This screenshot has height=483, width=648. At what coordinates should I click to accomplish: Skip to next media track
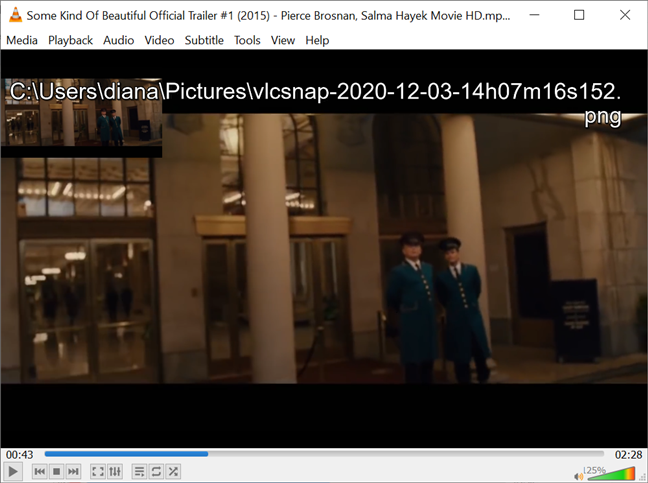point(73,471)
